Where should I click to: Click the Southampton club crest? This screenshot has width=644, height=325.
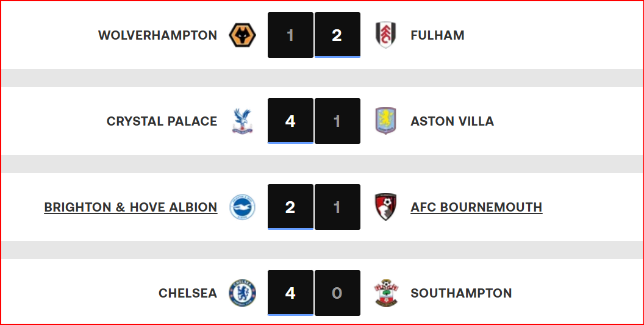385,293
